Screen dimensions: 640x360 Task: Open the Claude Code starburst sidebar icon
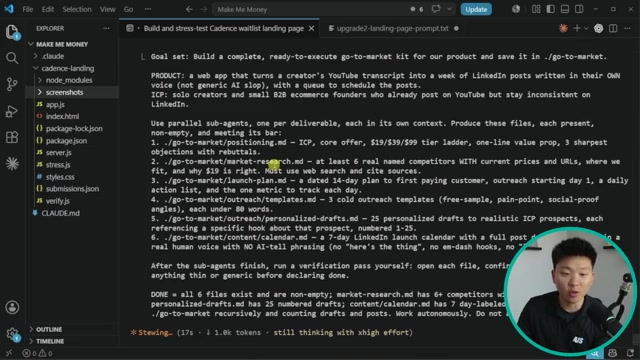click(x=12, y=163)
